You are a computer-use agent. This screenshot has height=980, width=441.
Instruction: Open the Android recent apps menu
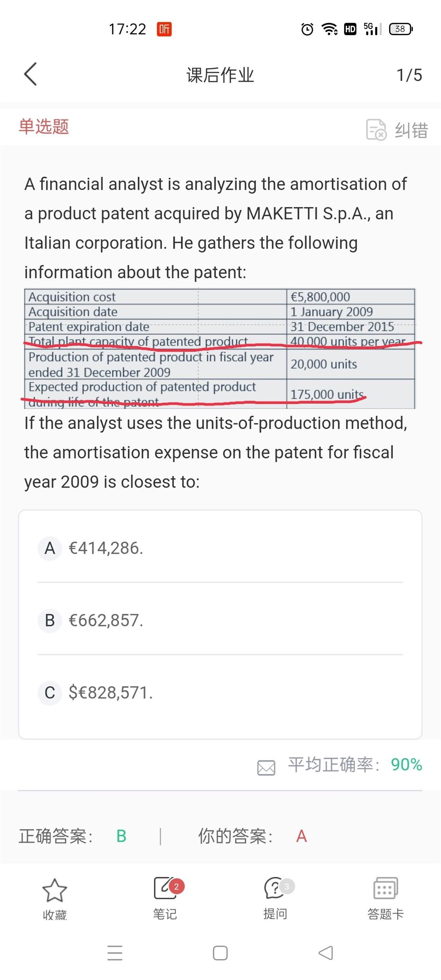click(115, 953)
